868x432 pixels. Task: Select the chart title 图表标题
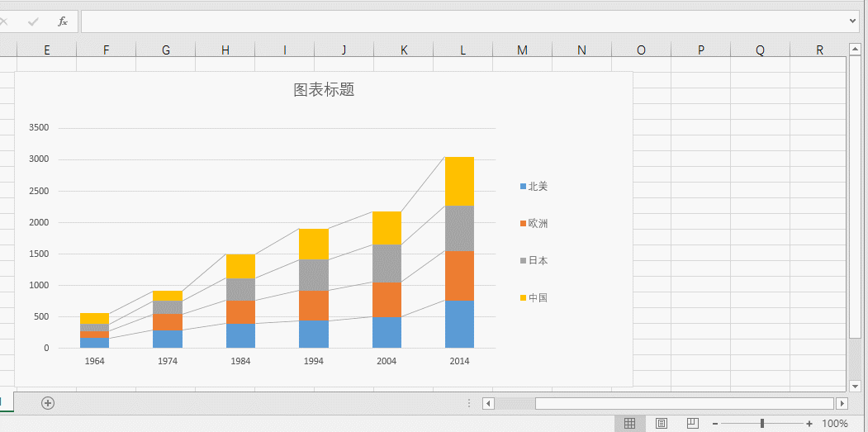click(324, 90)
